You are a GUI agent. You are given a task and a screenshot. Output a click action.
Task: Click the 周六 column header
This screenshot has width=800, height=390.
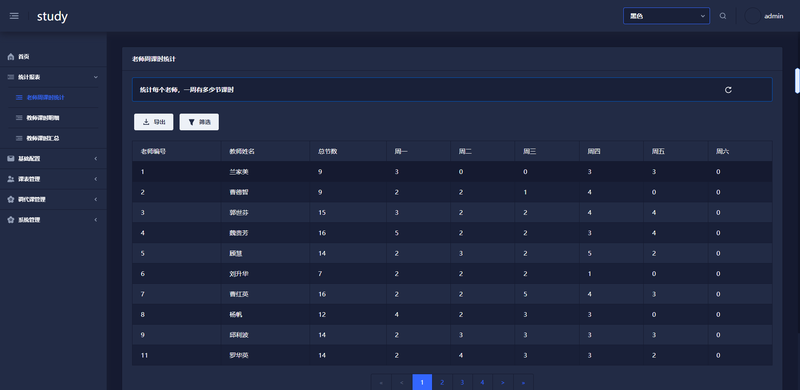click(x=722, y=152)
